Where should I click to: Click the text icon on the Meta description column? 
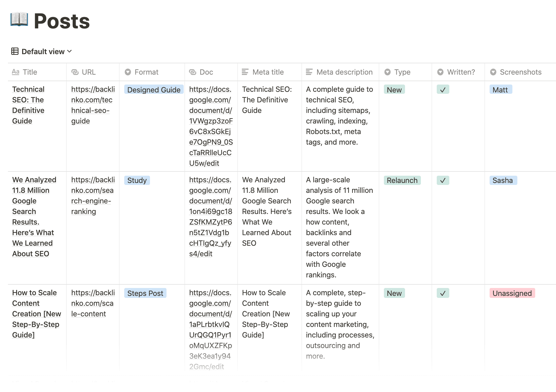click(310, 72)
